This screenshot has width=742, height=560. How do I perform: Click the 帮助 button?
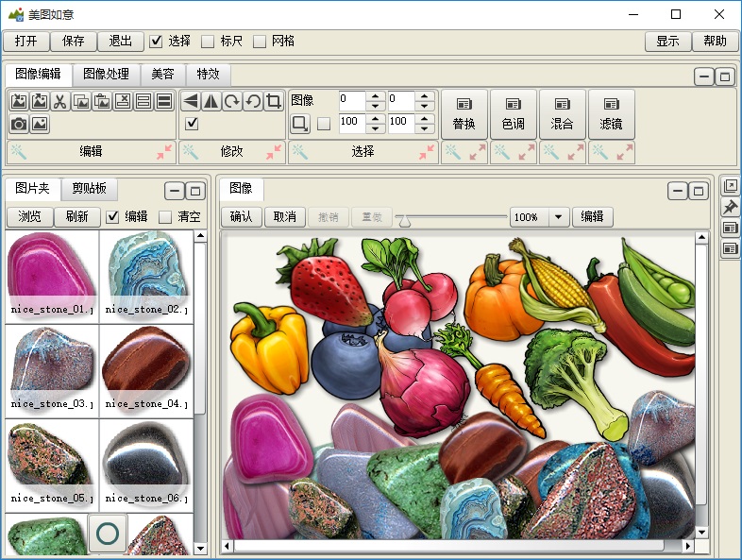[715, 42]
